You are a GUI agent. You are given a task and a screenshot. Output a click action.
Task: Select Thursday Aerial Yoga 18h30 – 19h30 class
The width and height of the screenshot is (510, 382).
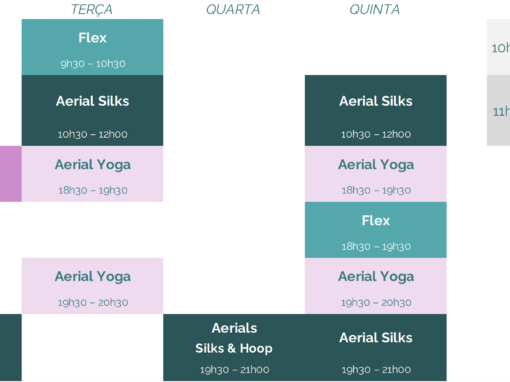click(376, 174)
